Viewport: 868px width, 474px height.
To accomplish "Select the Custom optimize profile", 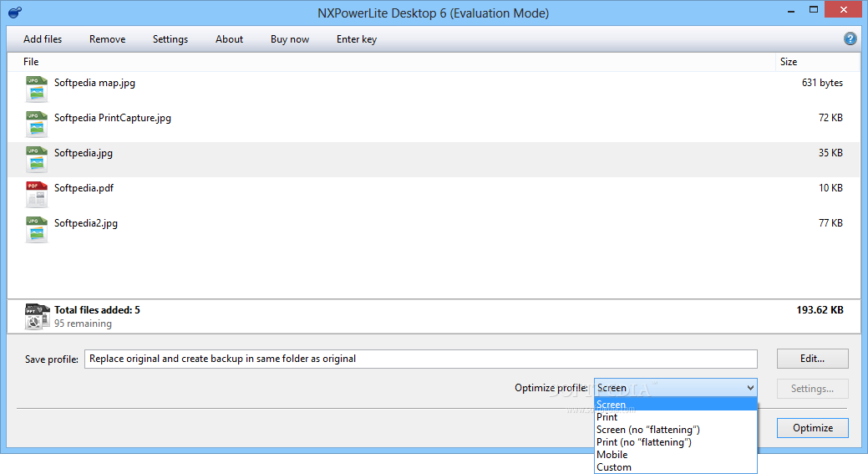I will point(675,467).
